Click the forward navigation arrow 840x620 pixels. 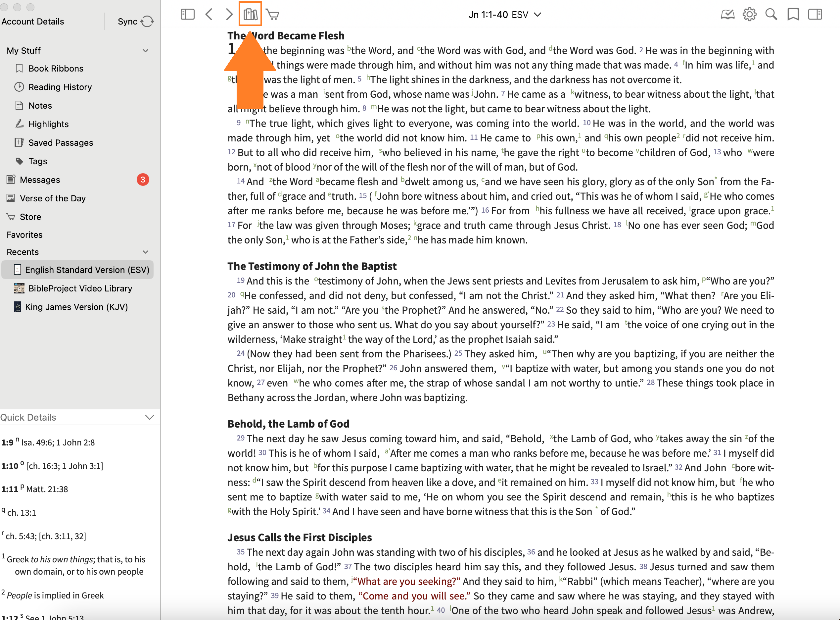(x=229, y=15)
